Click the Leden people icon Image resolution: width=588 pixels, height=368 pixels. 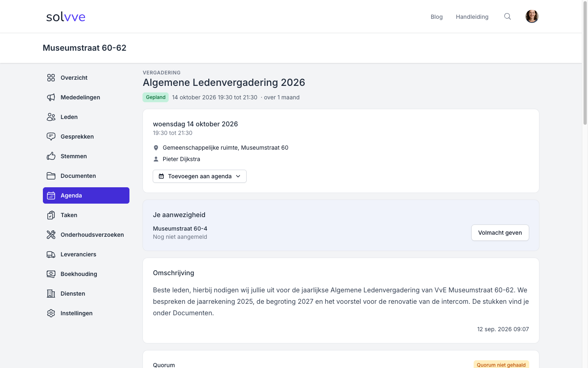pos(51,117)
